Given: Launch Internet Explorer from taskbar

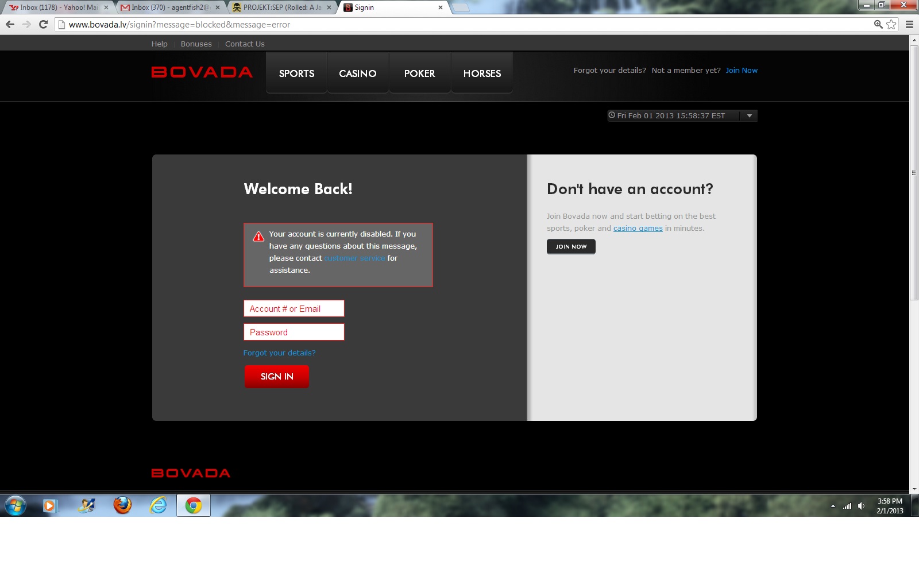Looking at the screenshot, I should 158,505.
